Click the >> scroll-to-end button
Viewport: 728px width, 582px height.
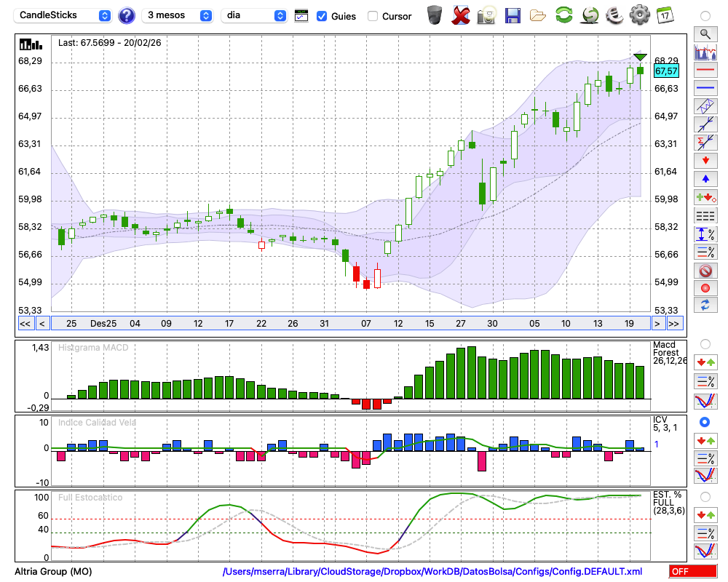674,324
